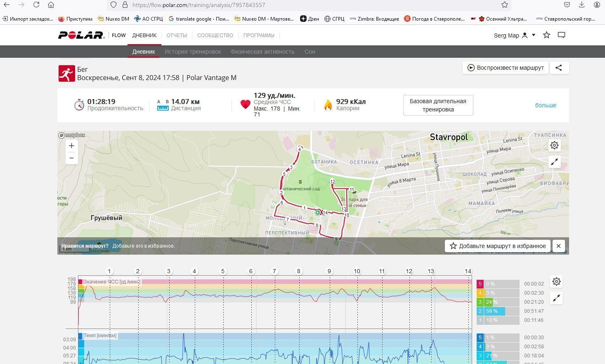The height and width of the screenshot is (364, 605).
Task: Click Добавьте маршрут в избранное button
Action: [498, 246]
